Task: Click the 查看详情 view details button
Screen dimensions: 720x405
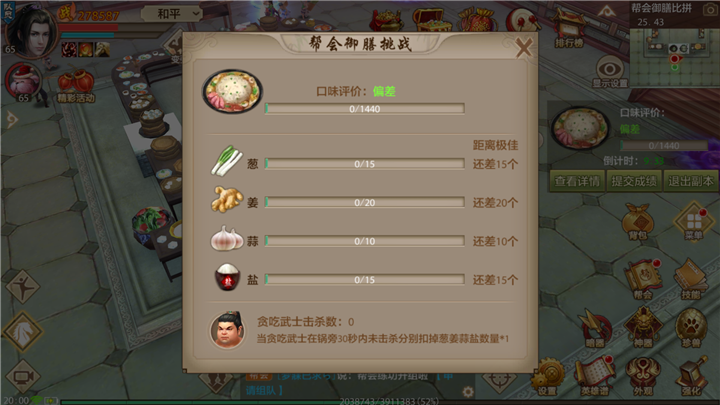Action: (x=577, y=181)
